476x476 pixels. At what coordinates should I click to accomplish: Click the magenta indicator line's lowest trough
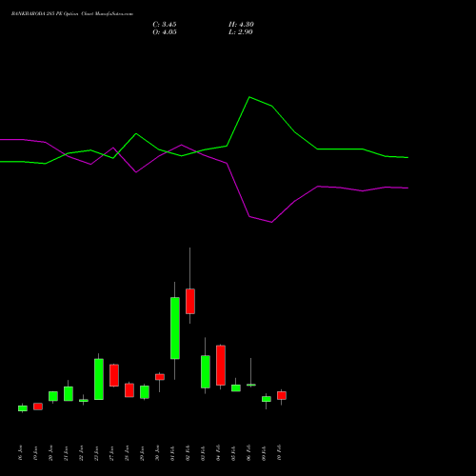[271, 222]
